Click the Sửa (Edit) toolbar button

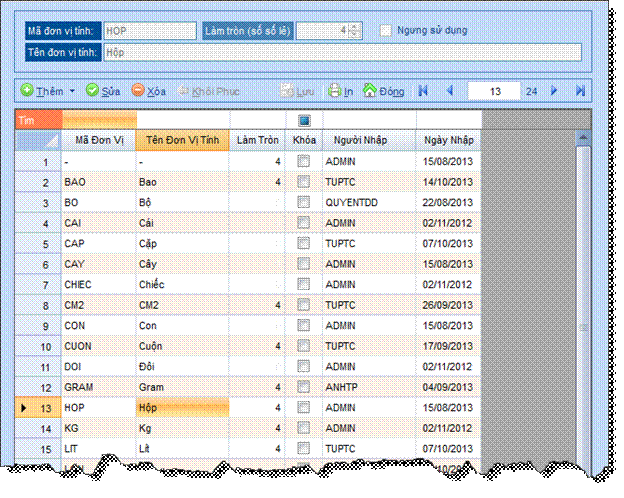[103, 91]
